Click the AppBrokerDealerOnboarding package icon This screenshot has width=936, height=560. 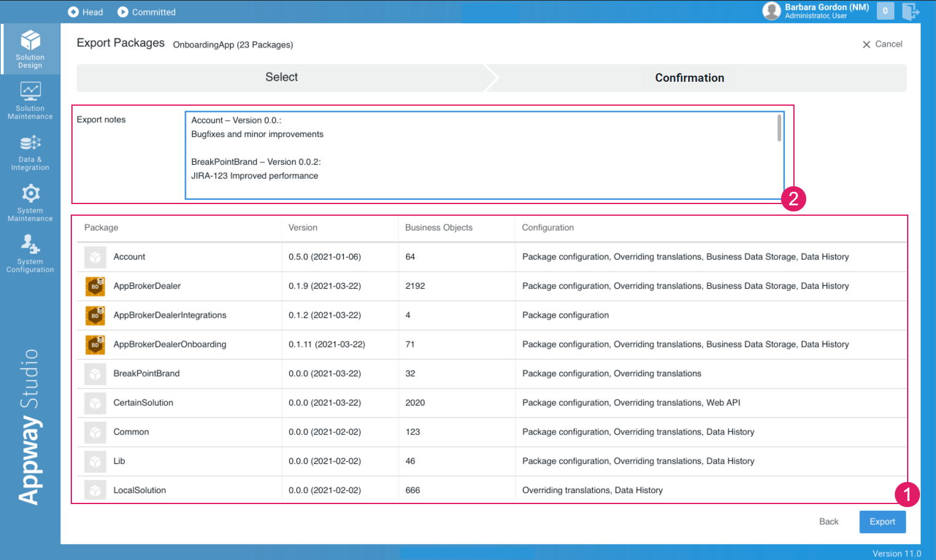click(x=95, y=344)
